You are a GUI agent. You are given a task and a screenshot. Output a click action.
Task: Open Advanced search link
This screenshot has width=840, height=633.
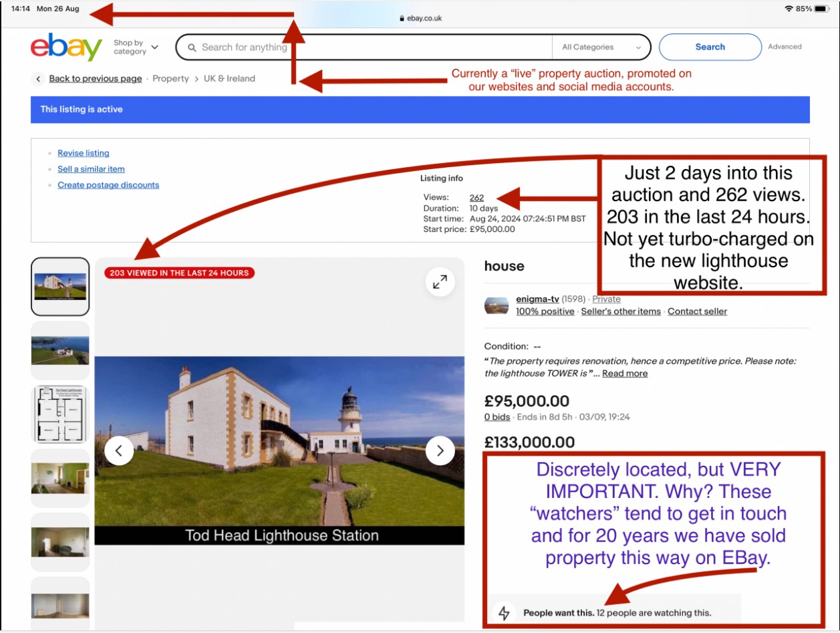(x=785, y=47)
